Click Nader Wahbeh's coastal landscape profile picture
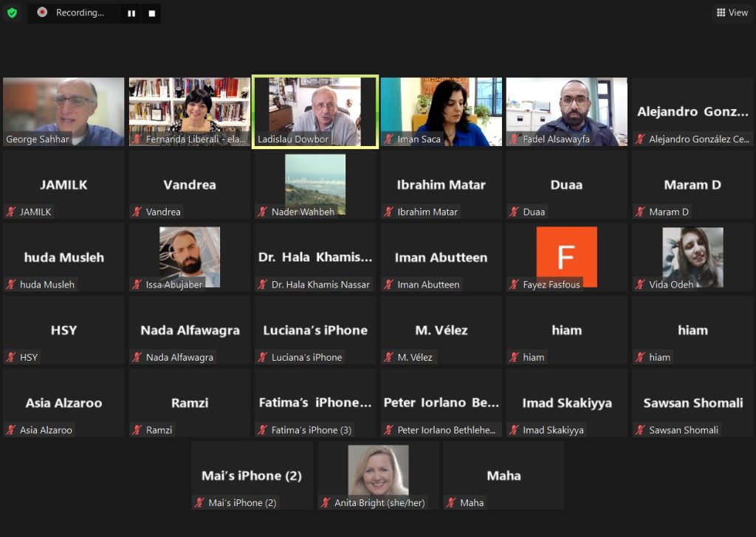Image resolution: width=756 pixels, height=537 pixels. click(315, 184)
